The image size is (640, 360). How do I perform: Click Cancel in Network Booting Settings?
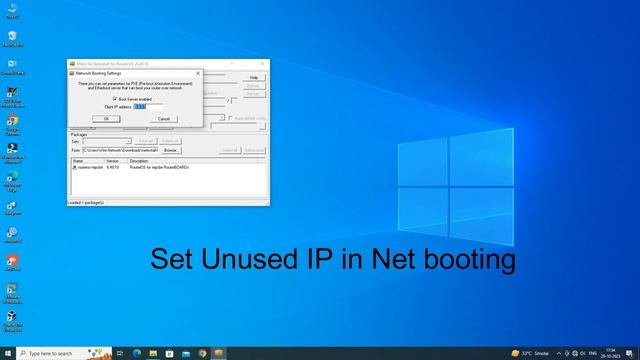tap(164, 119)
